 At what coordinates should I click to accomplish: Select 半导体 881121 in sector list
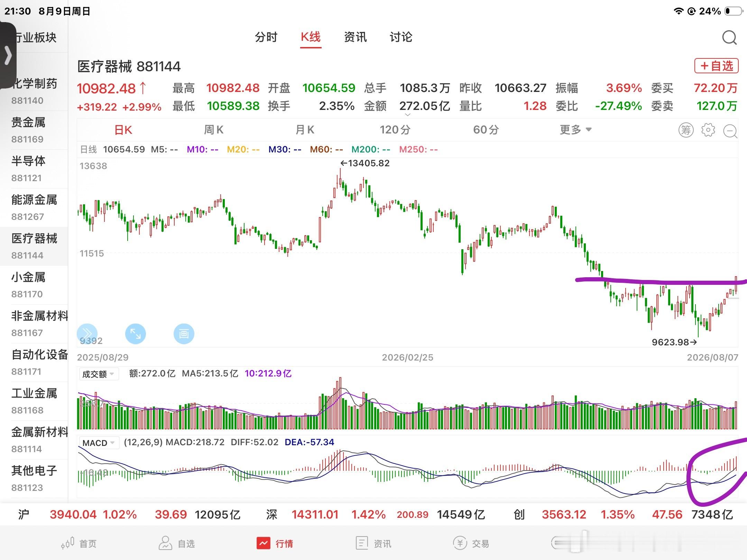click(x=34, y=169)
